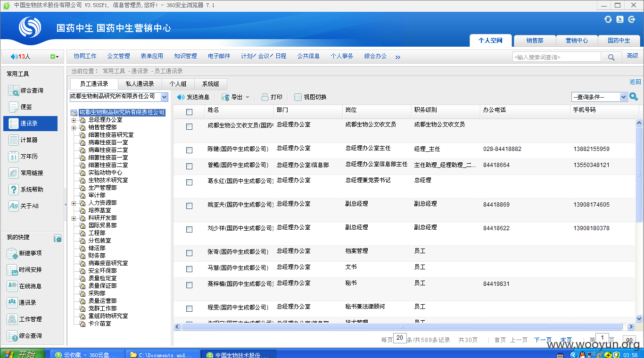Click 发送消息 toolbar button

[193, 97]
